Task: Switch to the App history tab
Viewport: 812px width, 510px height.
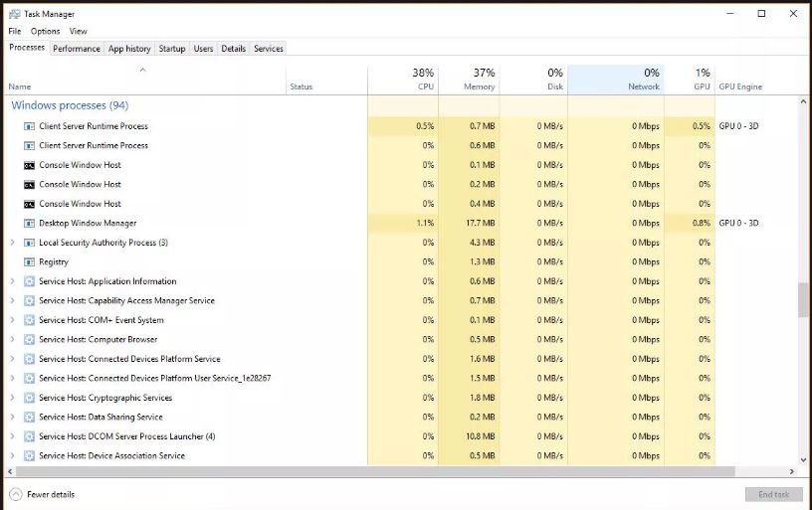Action: (129, 49)
